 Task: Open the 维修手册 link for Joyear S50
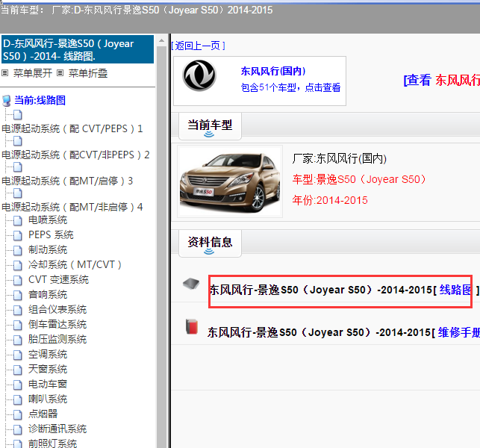[x=458, y=332]
